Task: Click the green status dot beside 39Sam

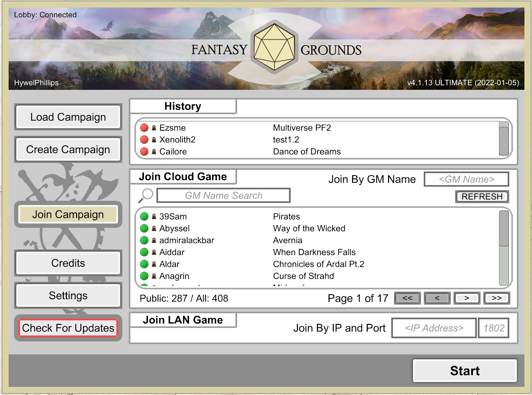Action: (x=144, y=216)
